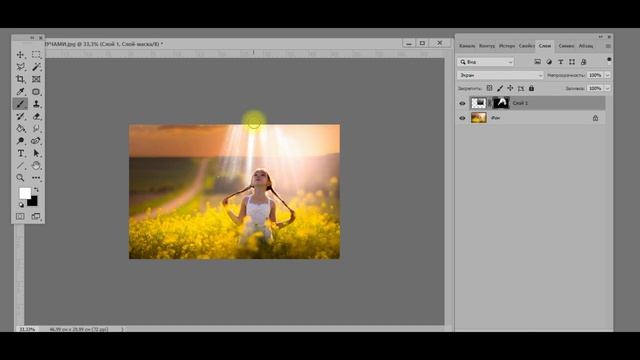Open the status bar info arrow
This screenshot has width=640, height=360.
click(122, 329)
